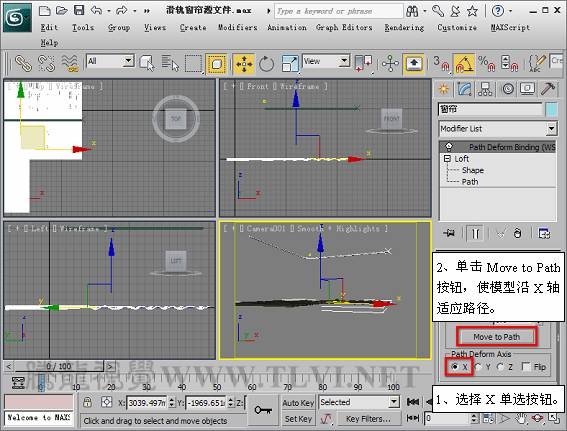Select the Y path deform axis
Viewport: 567px width, 431px height.
(478, 367)
